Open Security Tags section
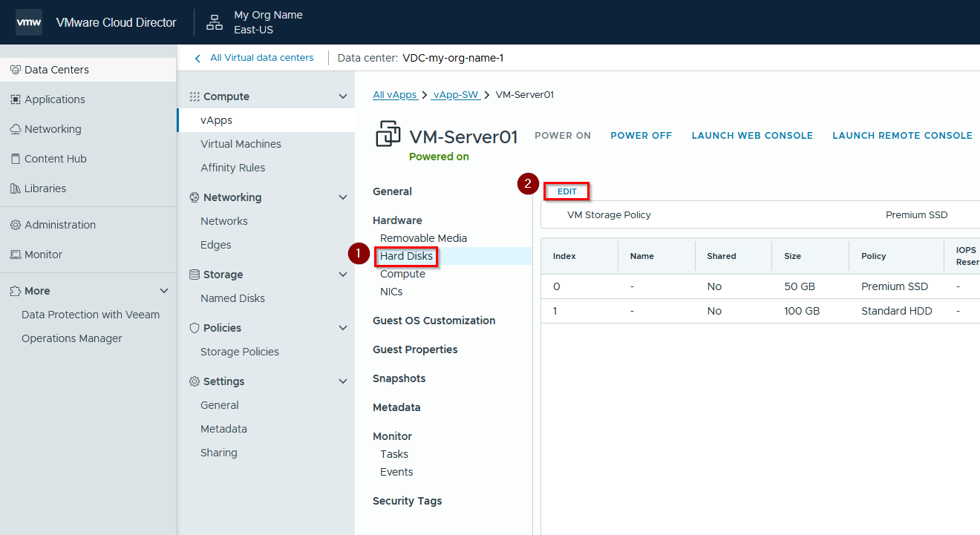This screenshot has width=980, height=535. pyautogui.click(x=407, y=501)
